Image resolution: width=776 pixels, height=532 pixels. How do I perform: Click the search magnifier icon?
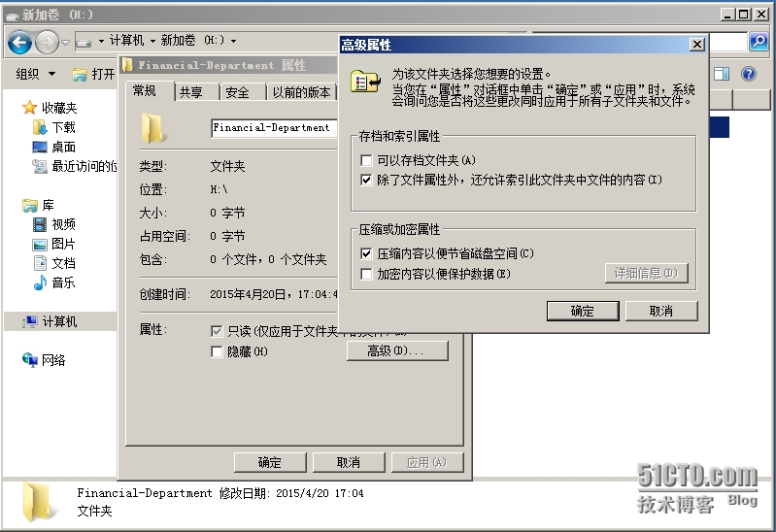point(758,42)
